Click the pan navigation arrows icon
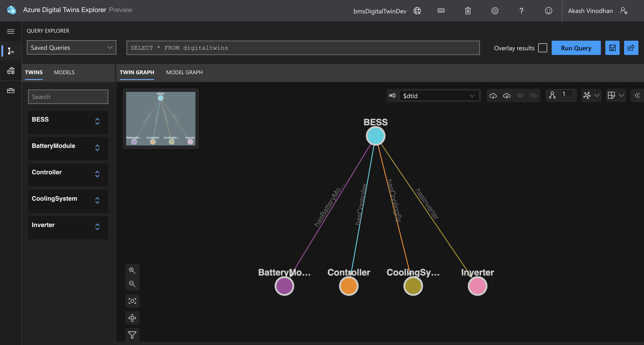The width and height of the screenshot is (644, 345). [x=132, y=318]
